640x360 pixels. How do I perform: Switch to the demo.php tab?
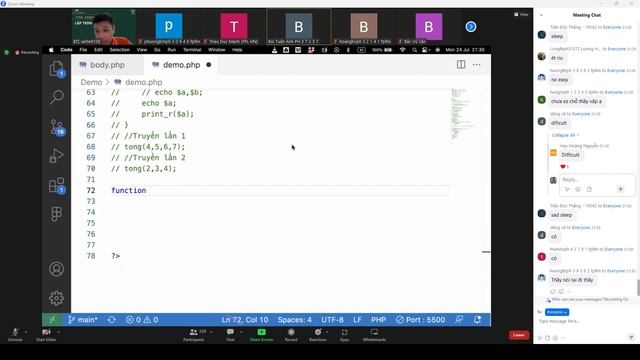pyautogui.click(x=181, y=65)
